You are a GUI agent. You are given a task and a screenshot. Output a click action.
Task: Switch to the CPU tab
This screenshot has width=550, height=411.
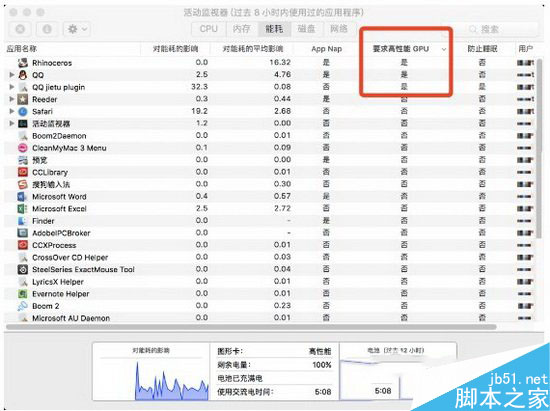click(209, 29)
